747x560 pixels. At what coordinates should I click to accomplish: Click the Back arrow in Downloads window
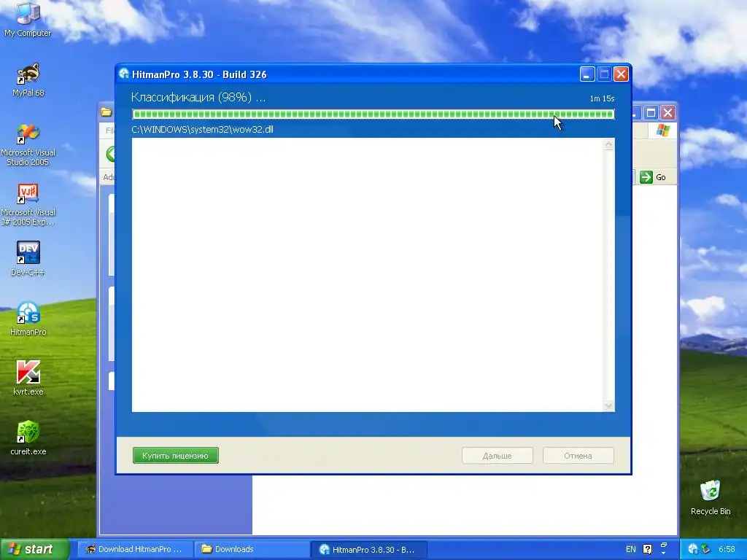point(111,154)
